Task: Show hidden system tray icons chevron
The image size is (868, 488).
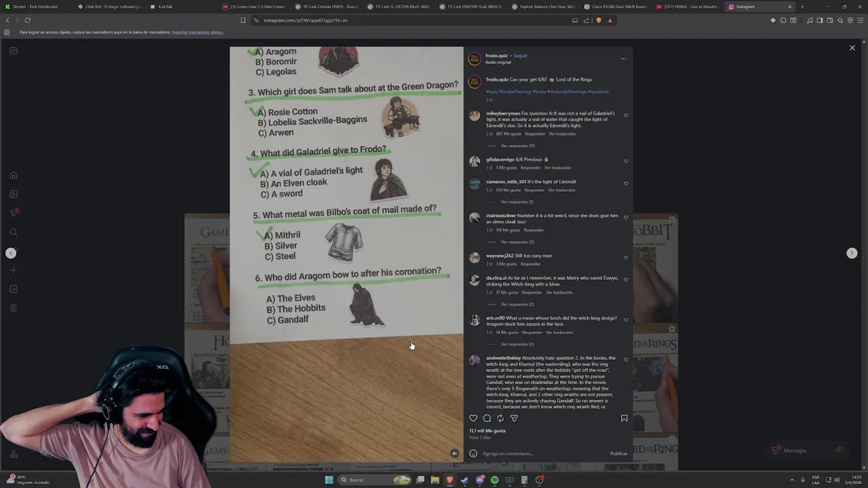Action: [792, 480]
